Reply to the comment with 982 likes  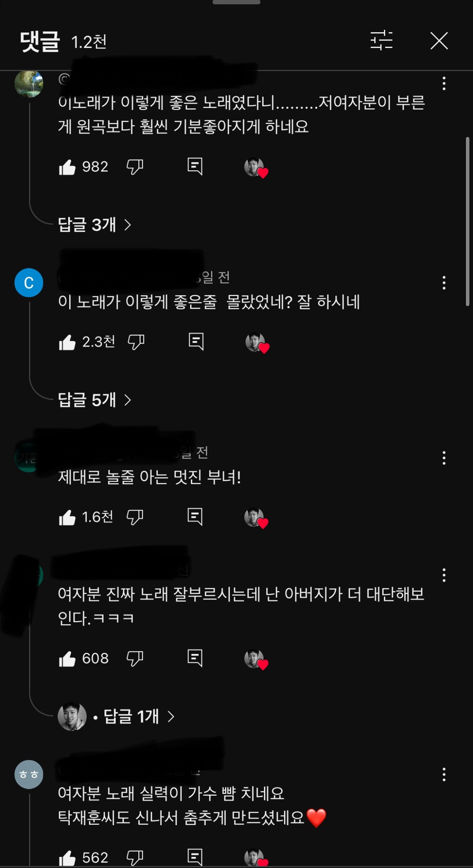pyautogui.click(x=195, y=167)
